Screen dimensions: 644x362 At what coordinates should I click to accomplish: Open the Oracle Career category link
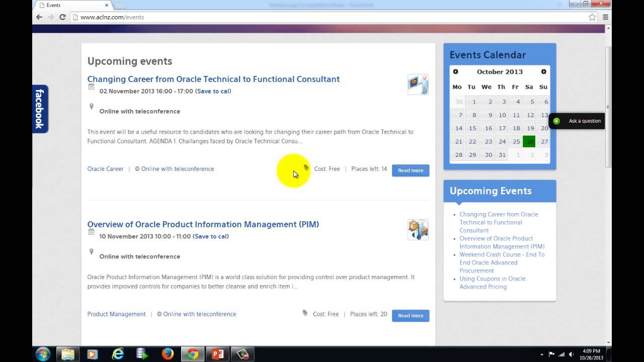click(105, 169)
